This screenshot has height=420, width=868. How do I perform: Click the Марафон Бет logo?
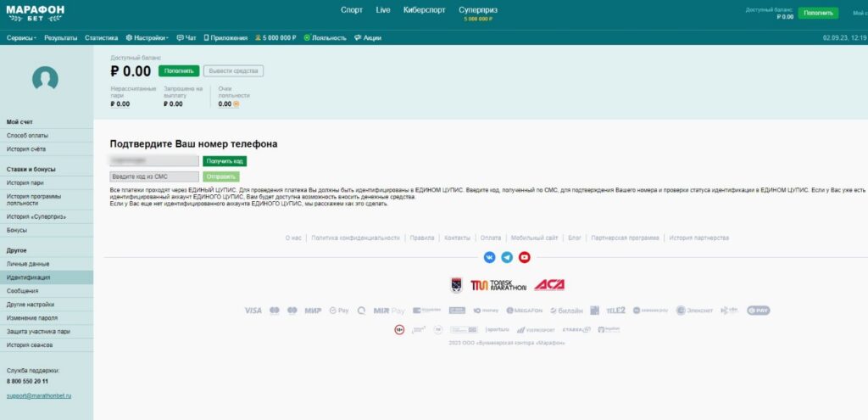pos(35,14)
